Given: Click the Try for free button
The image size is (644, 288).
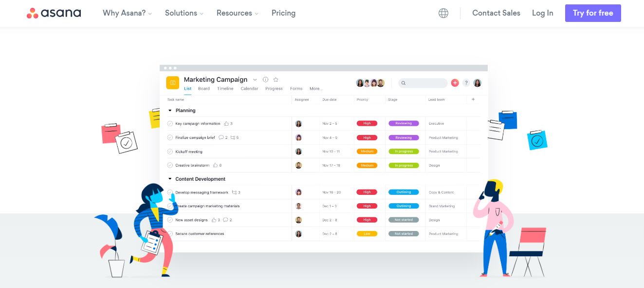Looking at the screenshot, I should point(592,13).
